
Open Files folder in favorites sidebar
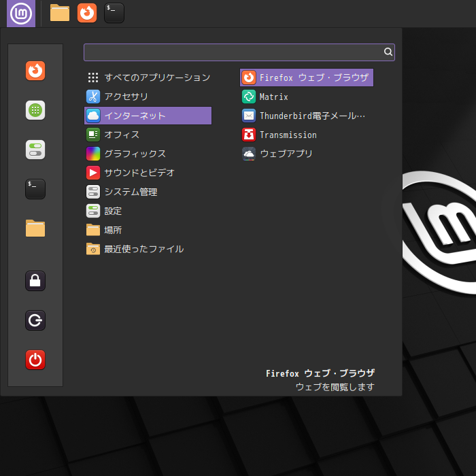tap(35, 228)
